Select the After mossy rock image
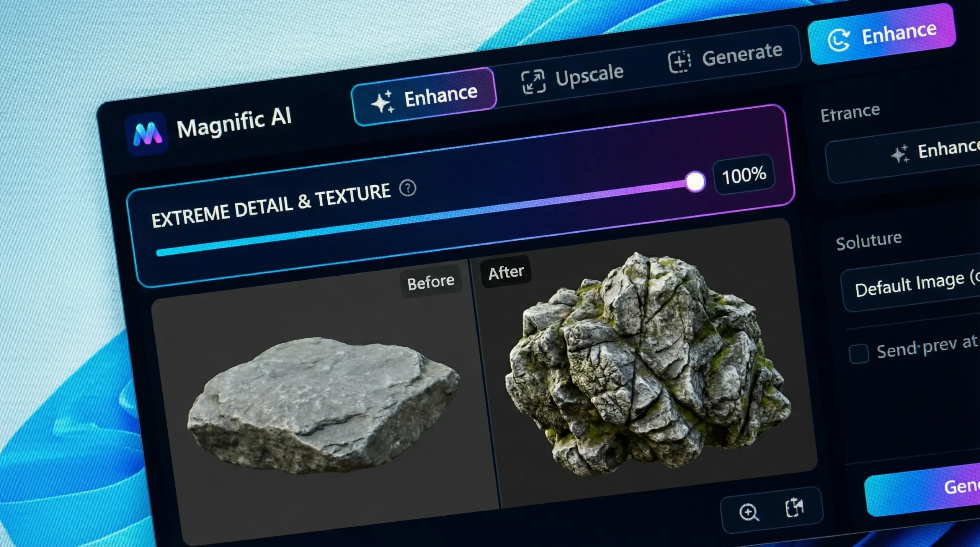This screenshot has width=980, height=547. coord(648,364)
